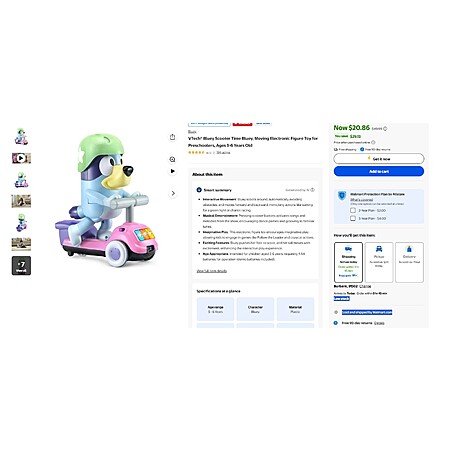The height and width of the screenshot is (450, 450).
Task: Go to the next product image with the right chevron
Action: (x=173, y=193)
